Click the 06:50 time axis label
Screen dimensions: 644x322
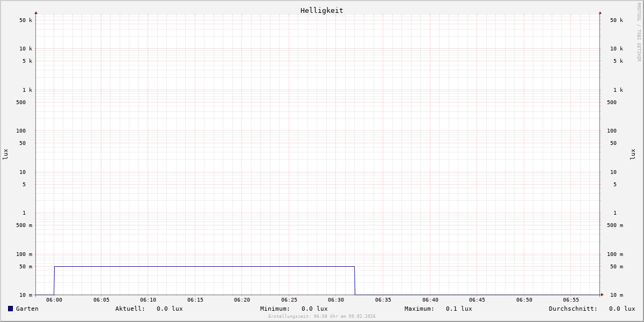point(524,300)
